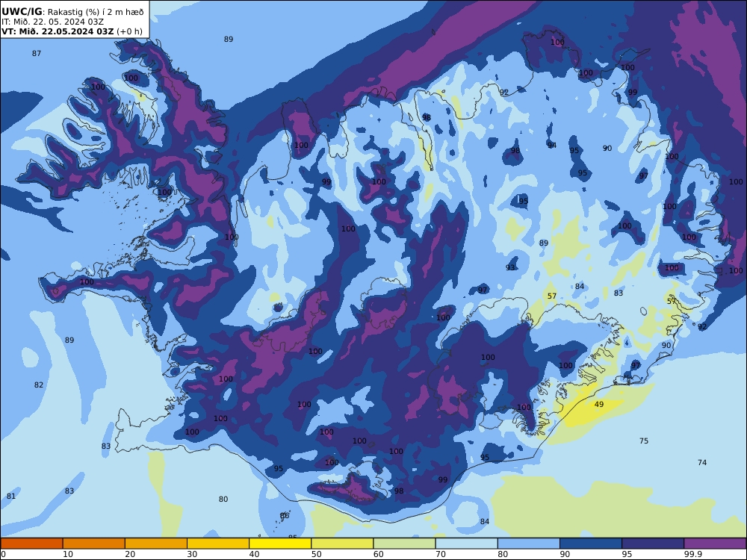Screen dimensions: 747x560
Task: Click the legend tick label 30
Action: point(192,554)
